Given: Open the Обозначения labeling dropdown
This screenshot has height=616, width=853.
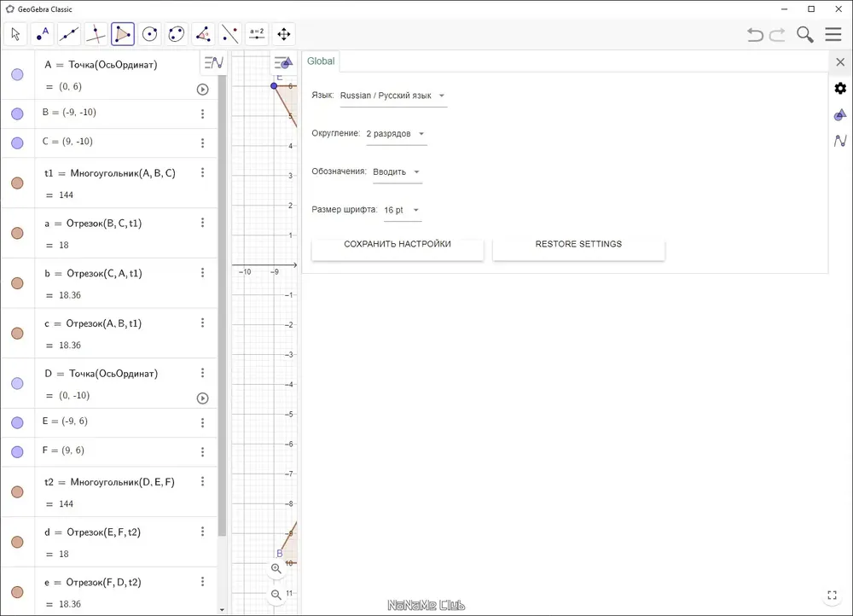Looking at the screenshot, I should (397, 172).
